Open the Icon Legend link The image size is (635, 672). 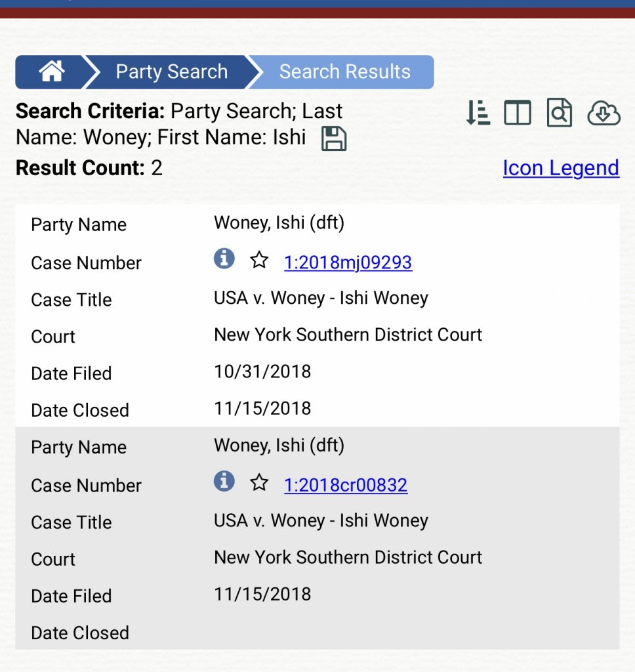click(561, 168)
